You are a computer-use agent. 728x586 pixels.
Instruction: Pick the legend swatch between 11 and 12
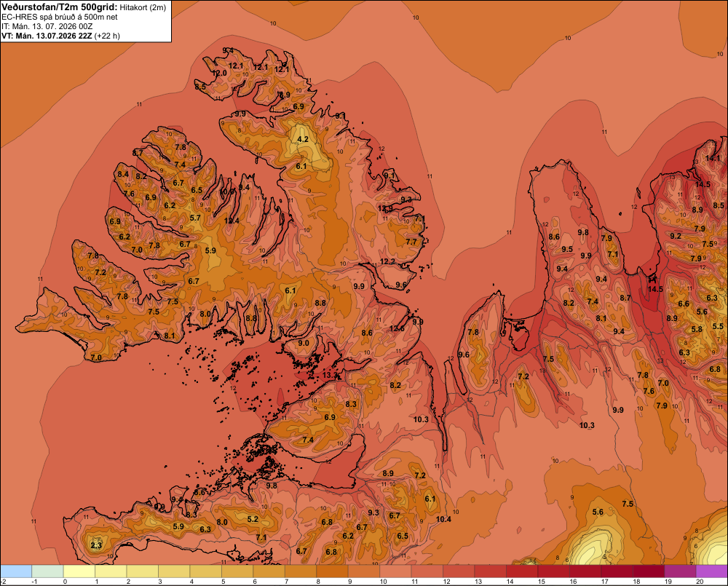click(x=427, y=571)
